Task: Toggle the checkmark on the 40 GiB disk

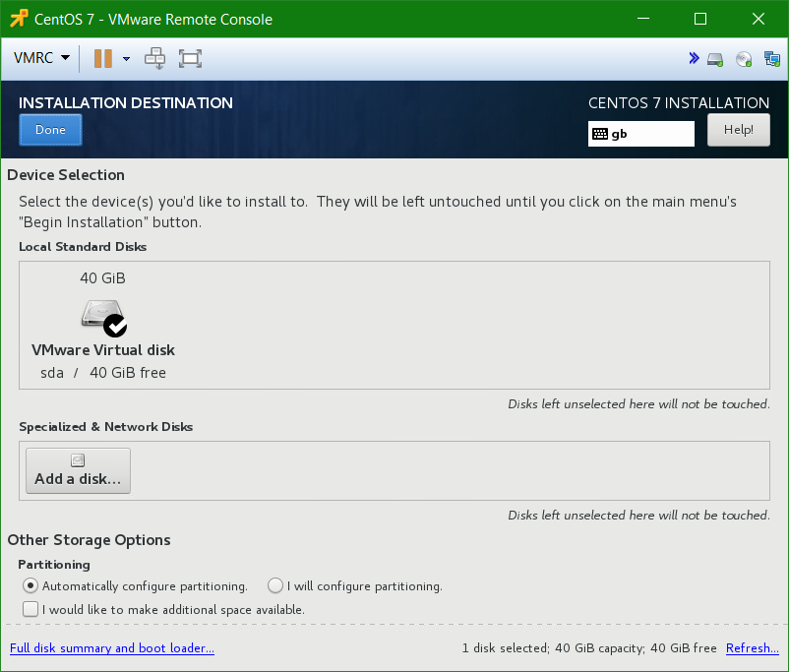Action: [115, 327]
